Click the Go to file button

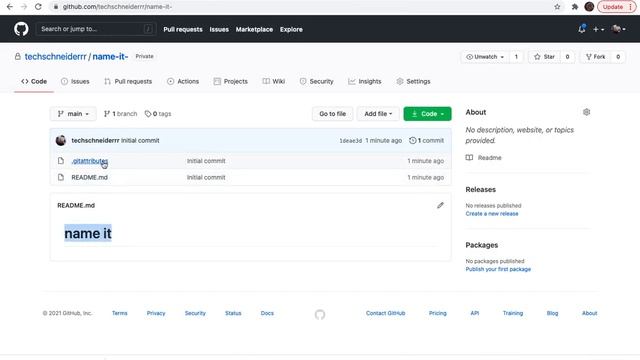332,114
